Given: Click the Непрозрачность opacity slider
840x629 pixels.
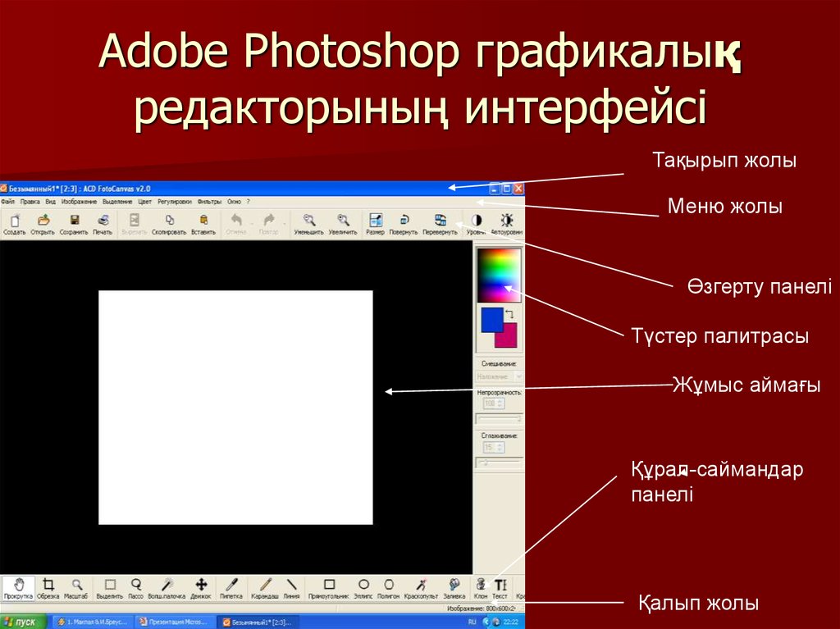Looking at the screenshot, I should (x=500, y=419).
